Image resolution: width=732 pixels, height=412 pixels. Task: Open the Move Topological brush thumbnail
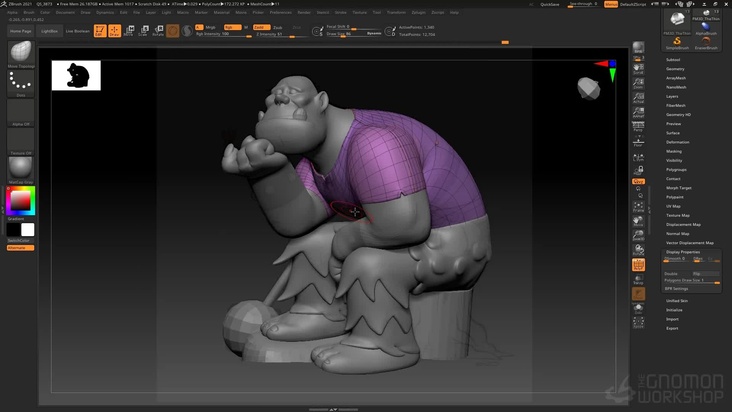click(x=21, y=55)
